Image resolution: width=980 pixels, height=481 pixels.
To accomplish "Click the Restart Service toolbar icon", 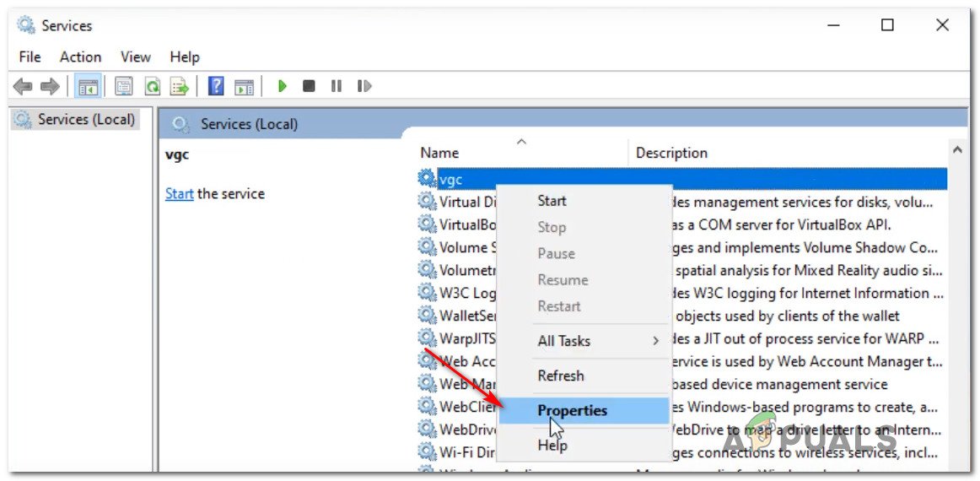I will 364,86.
